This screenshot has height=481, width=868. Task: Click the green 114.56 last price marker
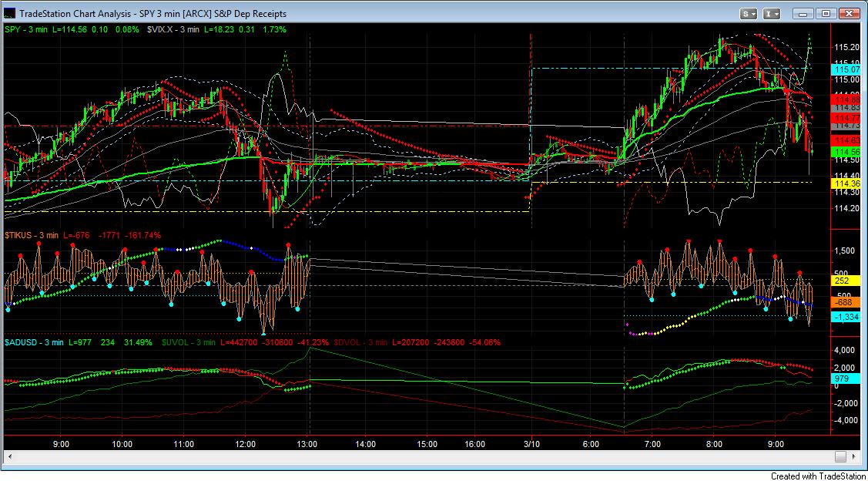(846, 151)
